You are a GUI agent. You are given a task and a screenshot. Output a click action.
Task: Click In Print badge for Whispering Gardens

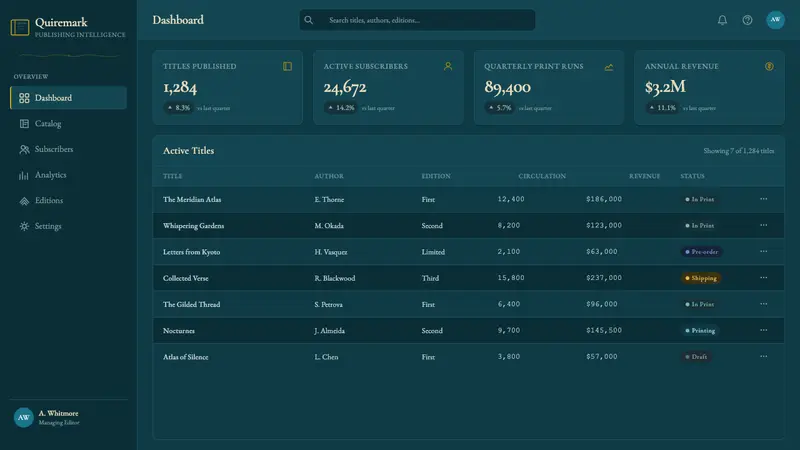point(699,226)
